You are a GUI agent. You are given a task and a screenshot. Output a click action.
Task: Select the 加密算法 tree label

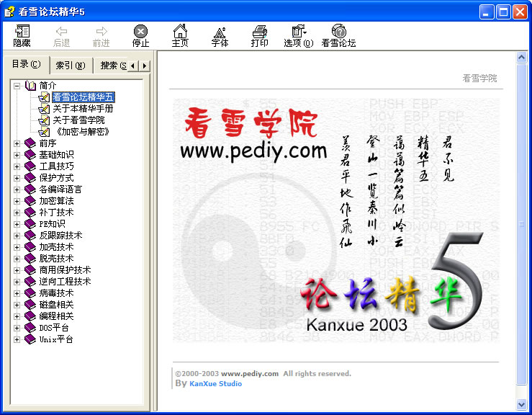tap(56, 201)
